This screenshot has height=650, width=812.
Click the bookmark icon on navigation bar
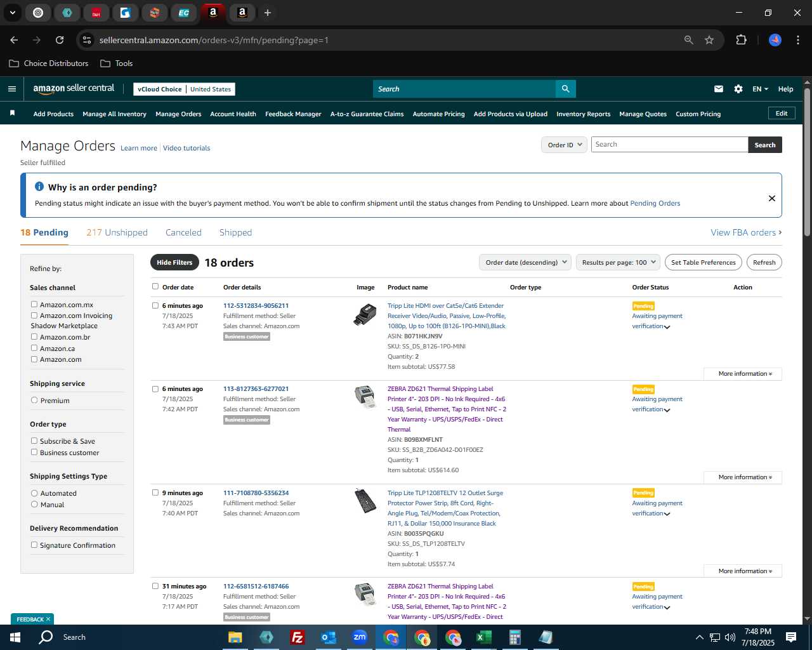12,114
